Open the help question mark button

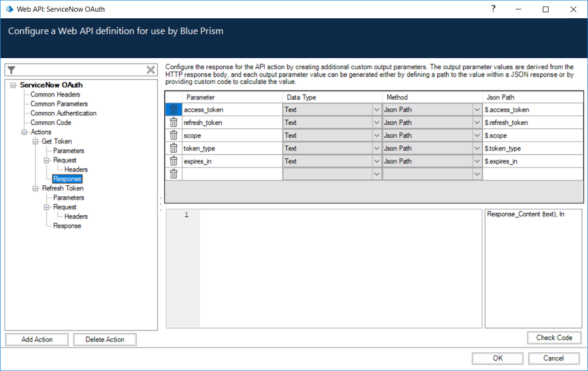(x=493, y=9)
